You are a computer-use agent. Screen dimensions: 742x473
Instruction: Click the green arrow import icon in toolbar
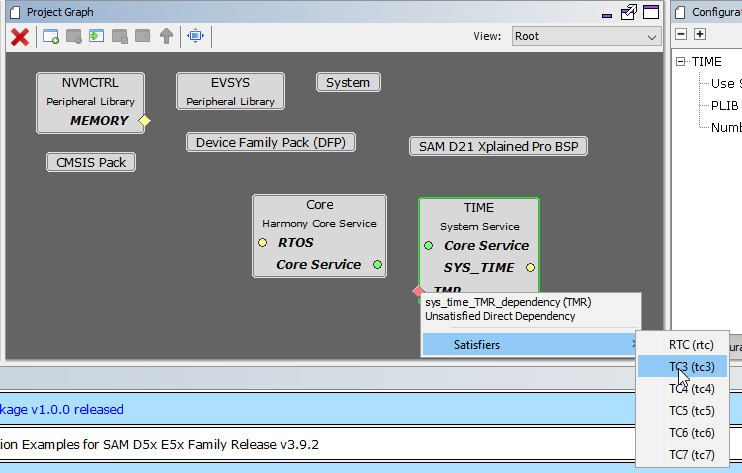point(97,36)
